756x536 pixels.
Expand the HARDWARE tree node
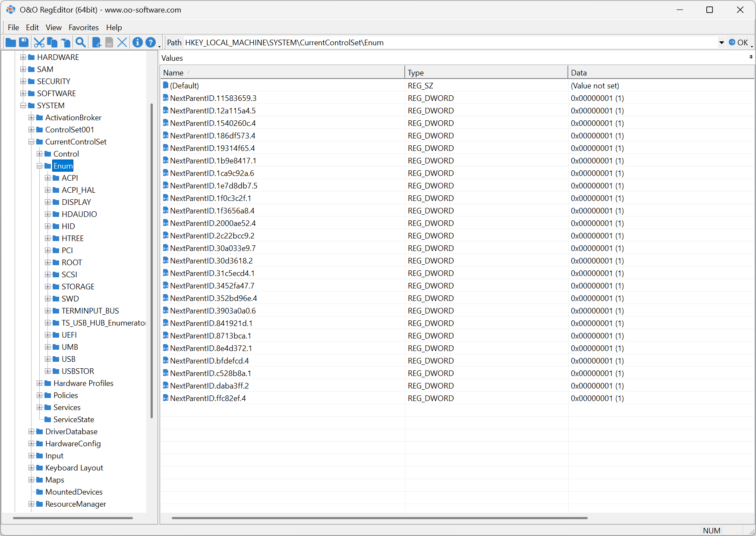coord(23,57)
